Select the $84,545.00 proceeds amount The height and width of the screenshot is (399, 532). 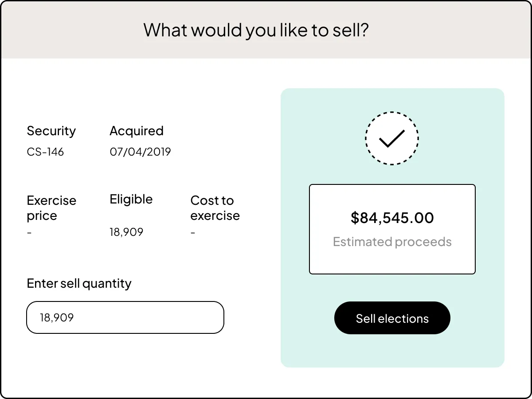coord(392,218)
